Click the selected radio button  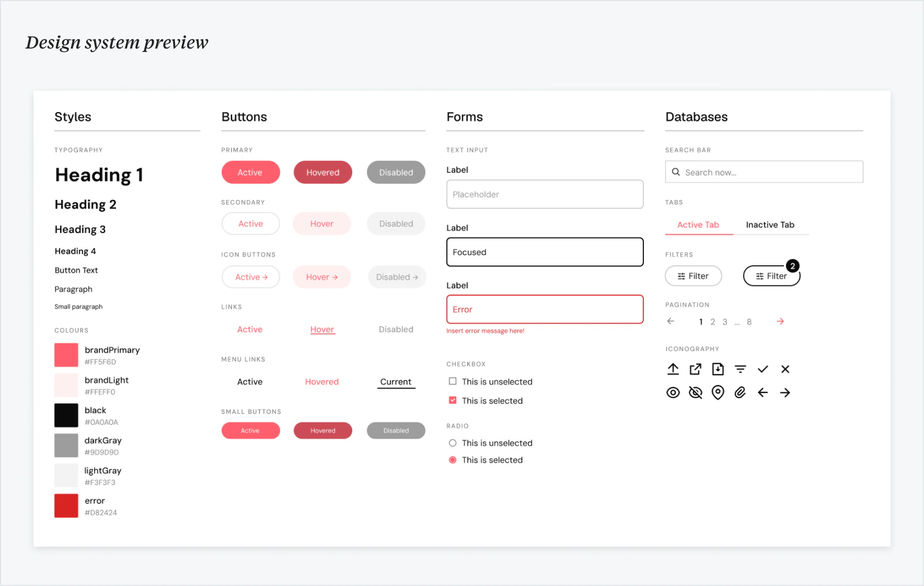tap(453, 460)
